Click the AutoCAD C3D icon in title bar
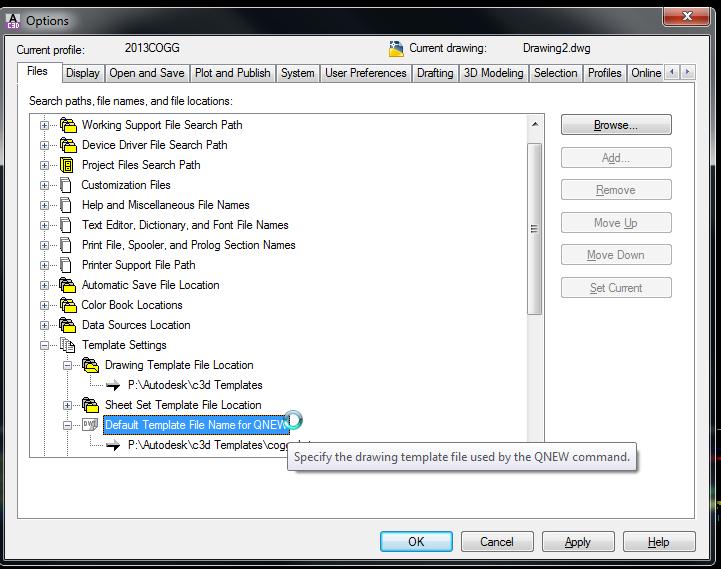The image size is (721, 569). (x=13, y=21)
